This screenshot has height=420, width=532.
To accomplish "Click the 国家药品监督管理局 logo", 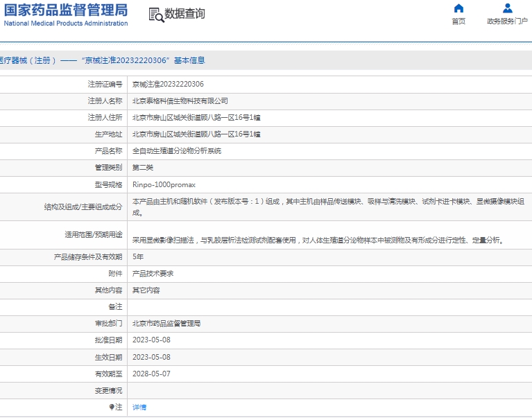I will tap(66, 10).
